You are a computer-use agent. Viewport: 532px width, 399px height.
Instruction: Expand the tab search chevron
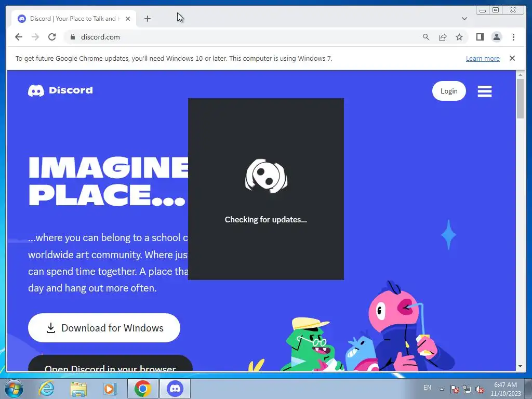pyautogui.click(x=464, y=19)
